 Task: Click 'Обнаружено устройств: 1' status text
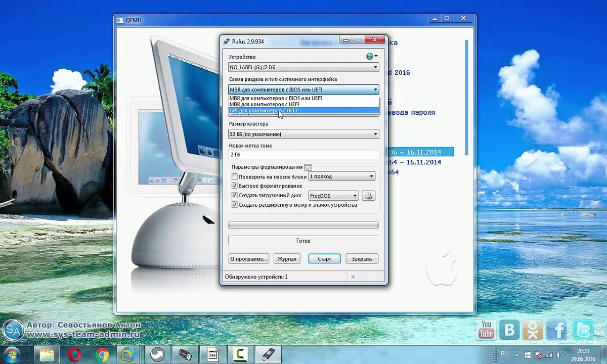point(256,277)
